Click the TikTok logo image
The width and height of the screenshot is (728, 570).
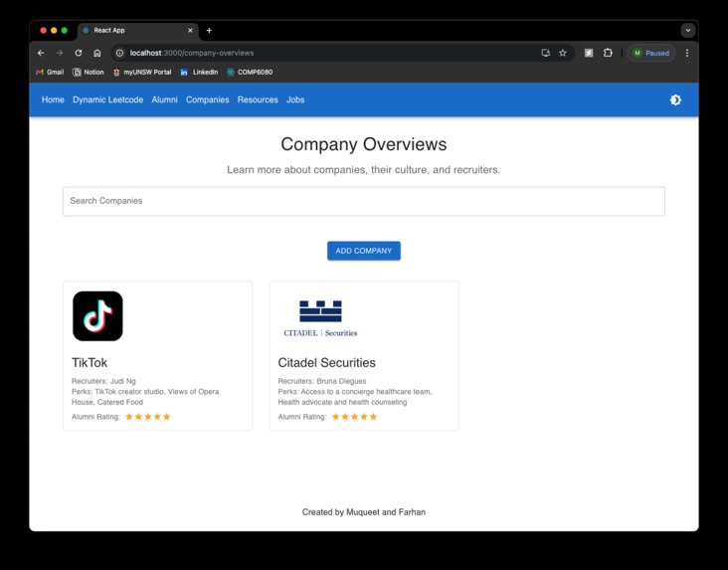click(97, 316)
